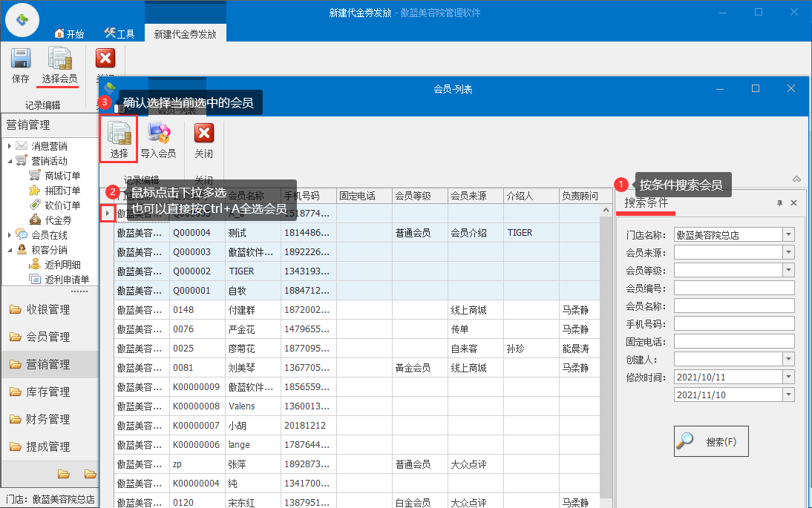
Task: Open the 2021/11/10 date picker dropdown
Action: pos(788,395)
